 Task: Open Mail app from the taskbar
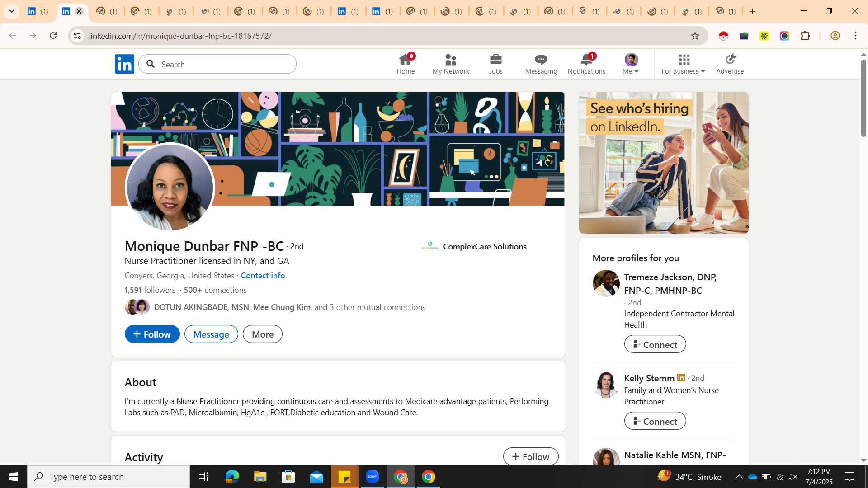(316, 477)
